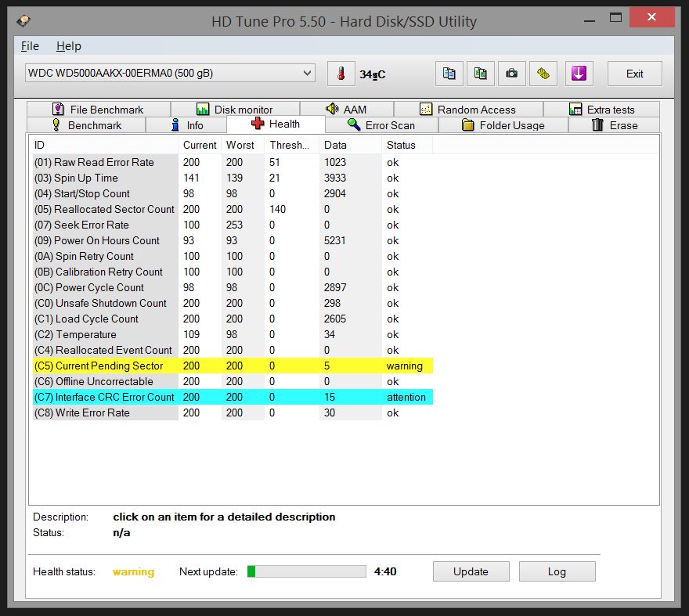Open the Log button
This screenshot has height=616, width=689.
[x=557, y=571]
